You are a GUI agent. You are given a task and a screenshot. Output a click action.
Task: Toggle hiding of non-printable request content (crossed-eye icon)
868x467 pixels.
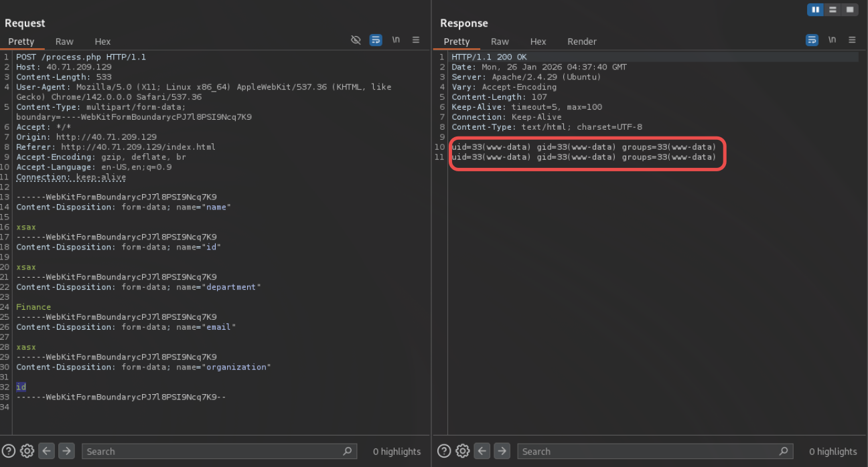pos(356,40)
